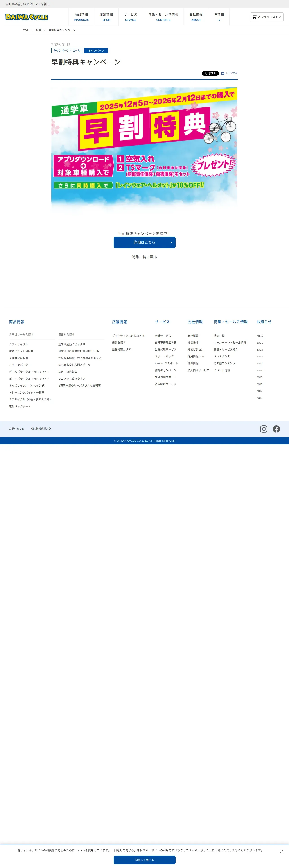Screen dimensions: 289x868
Task: Open スポーツバイク footer link
Action: (18, 365)
